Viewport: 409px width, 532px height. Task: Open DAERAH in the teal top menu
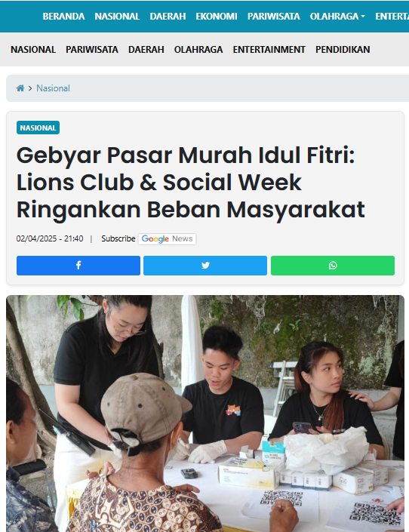click(168, 17)
